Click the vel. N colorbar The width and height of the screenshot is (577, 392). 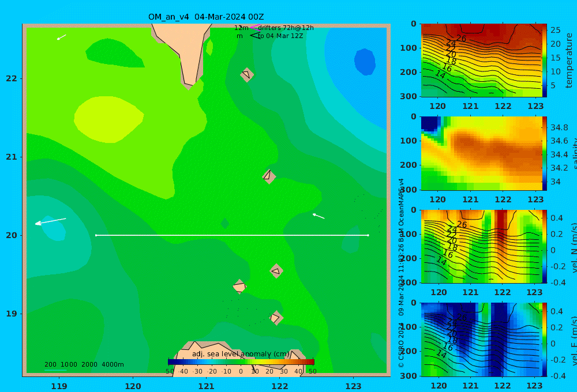pos(545,246)
